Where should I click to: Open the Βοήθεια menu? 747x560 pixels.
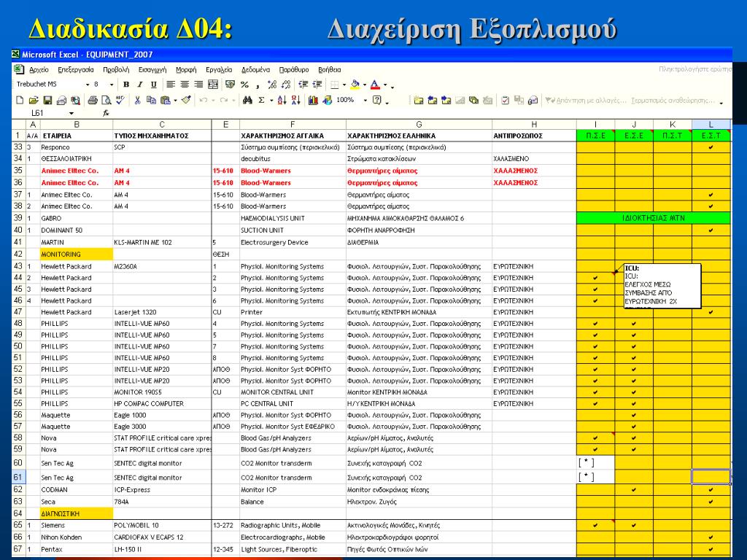pos(329,69)
